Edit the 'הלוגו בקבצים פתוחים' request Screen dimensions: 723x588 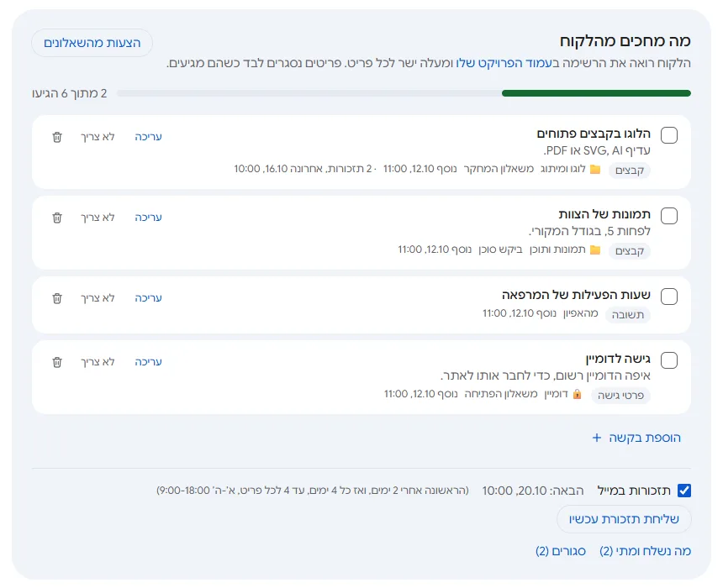point(149,137)
